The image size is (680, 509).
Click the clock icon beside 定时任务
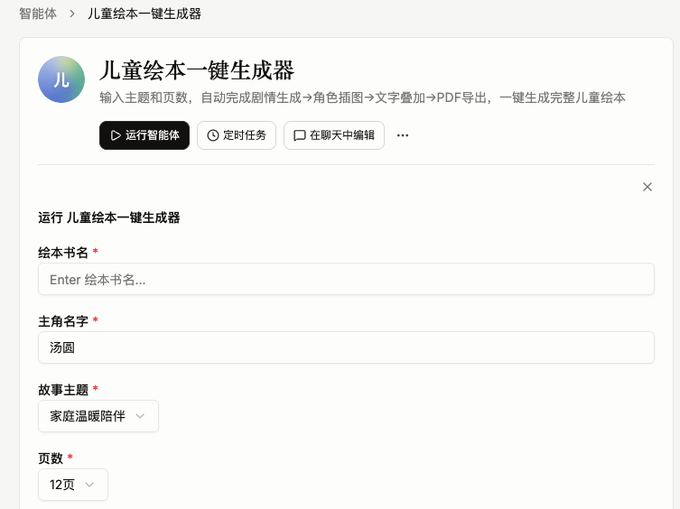click(212, 135)
